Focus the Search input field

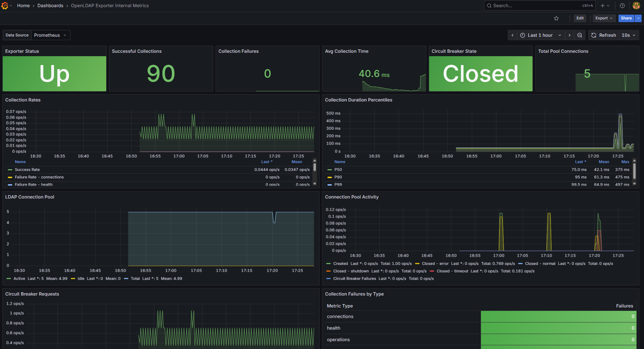(540, 6)
